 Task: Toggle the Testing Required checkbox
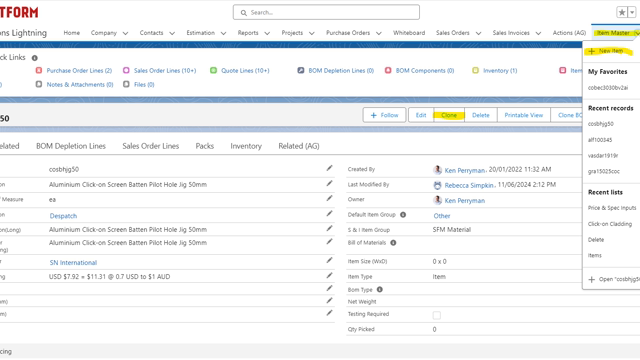(437, 315)
